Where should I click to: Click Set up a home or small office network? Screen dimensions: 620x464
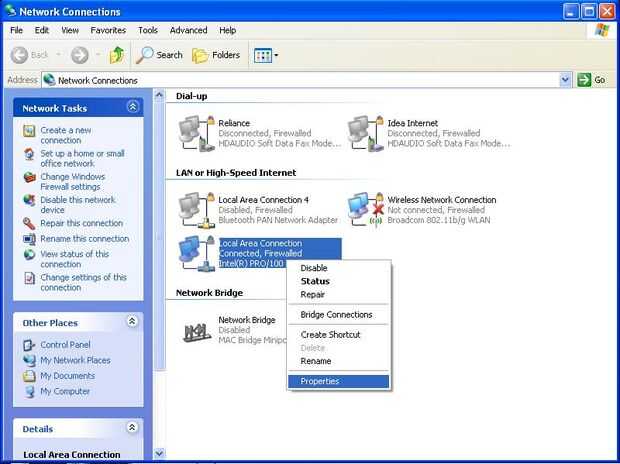82,158
